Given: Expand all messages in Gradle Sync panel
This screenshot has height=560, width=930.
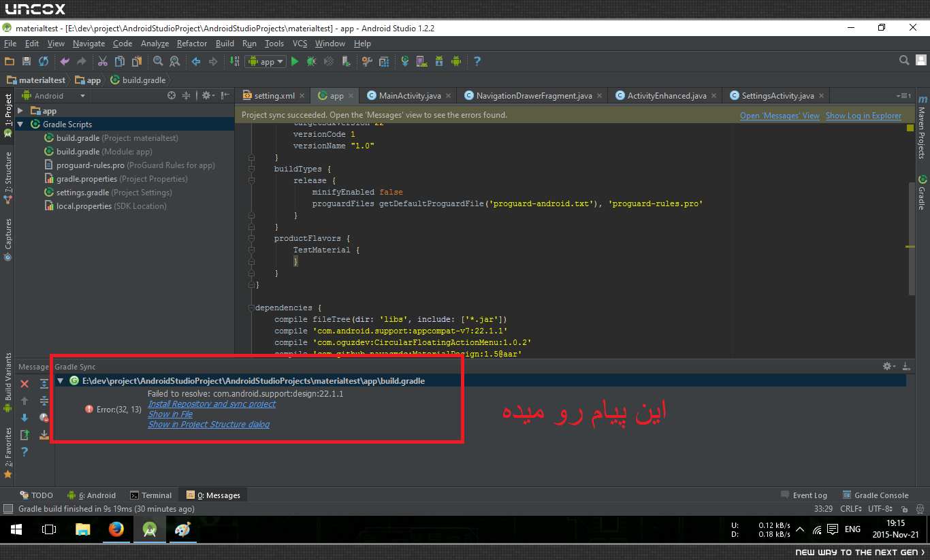Looking at the screenshot, I should (x=44, y=384).
